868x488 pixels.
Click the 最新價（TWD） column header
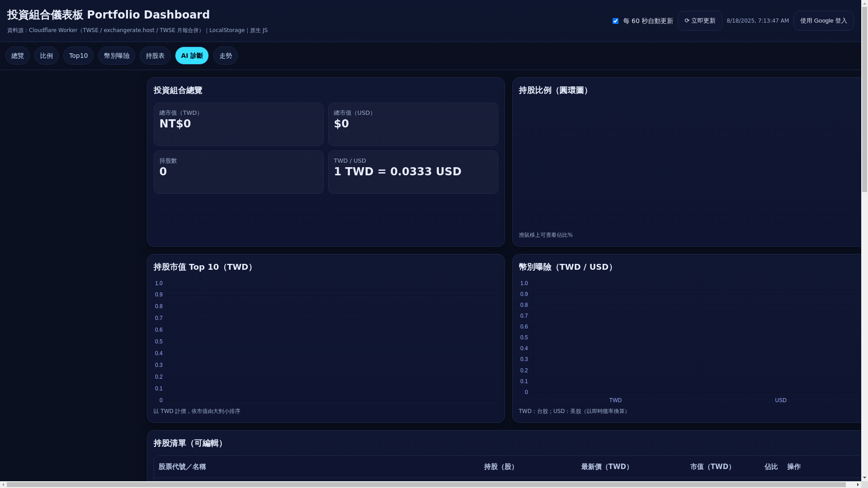[606, 467]
